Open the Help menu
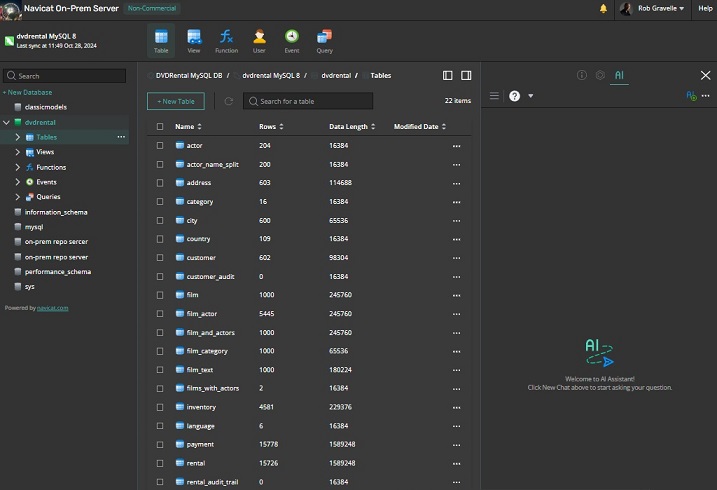717x490 pixels. tap(705, 8)
